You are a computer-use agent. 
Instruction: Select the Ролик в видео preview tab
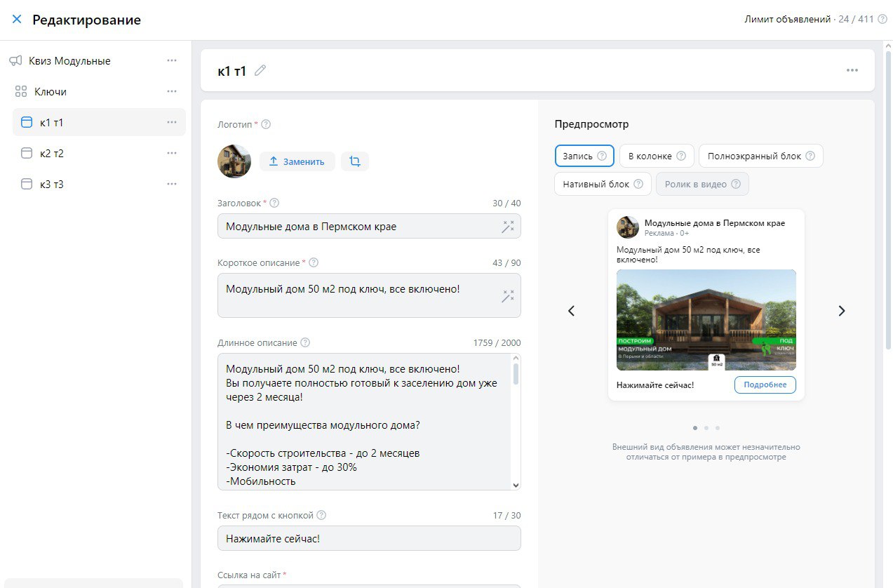pyautogui.click(x=702, y=184)
